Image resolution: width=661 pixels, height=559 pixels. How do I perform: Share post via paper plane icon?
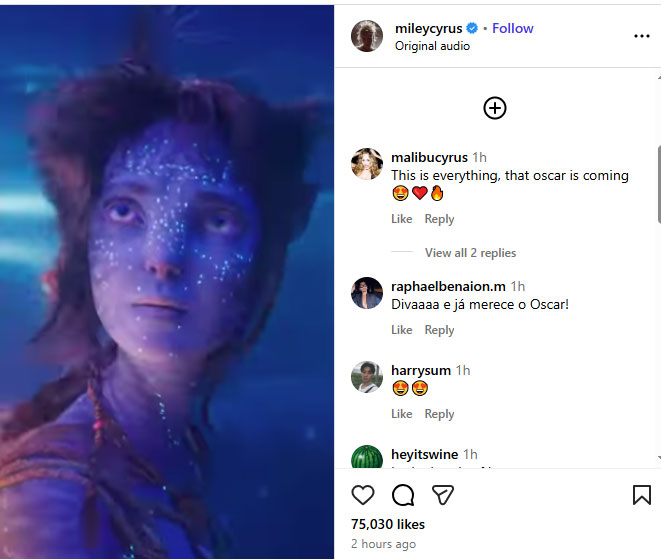(x=443, y=495)
